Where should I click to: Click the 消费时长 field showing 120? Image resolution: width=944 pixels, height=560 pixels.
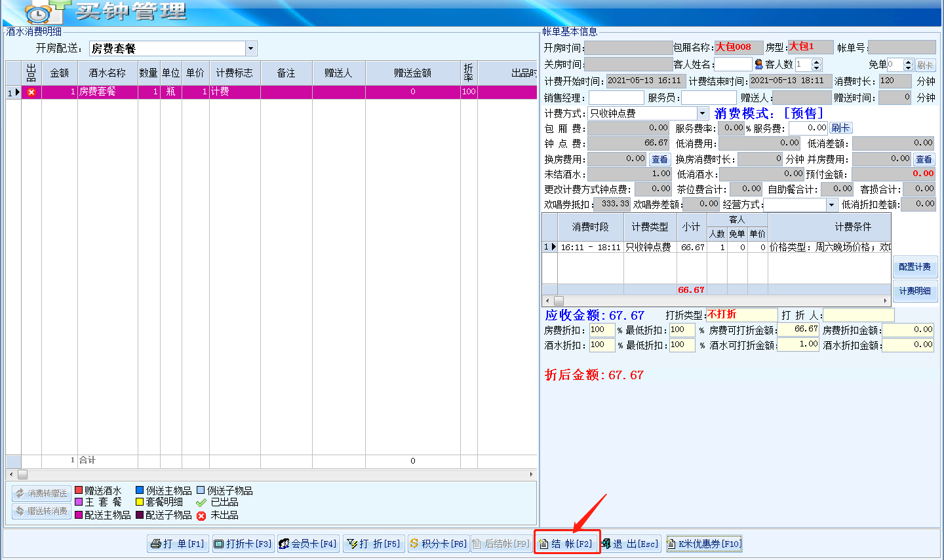click(x=895, y=81)
